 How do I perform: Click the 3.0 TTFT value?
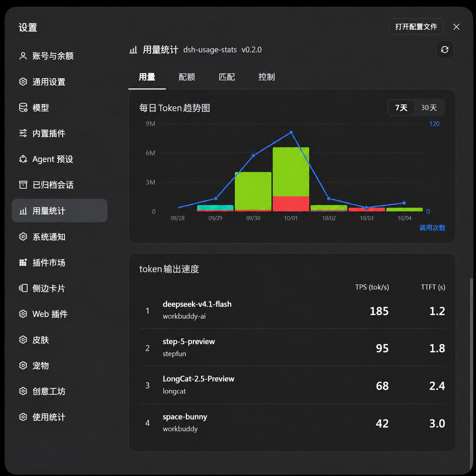(437, 424)
